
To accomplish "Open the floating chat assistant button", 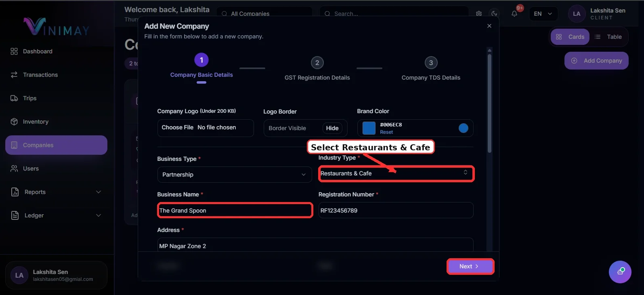I will [620, 272].
